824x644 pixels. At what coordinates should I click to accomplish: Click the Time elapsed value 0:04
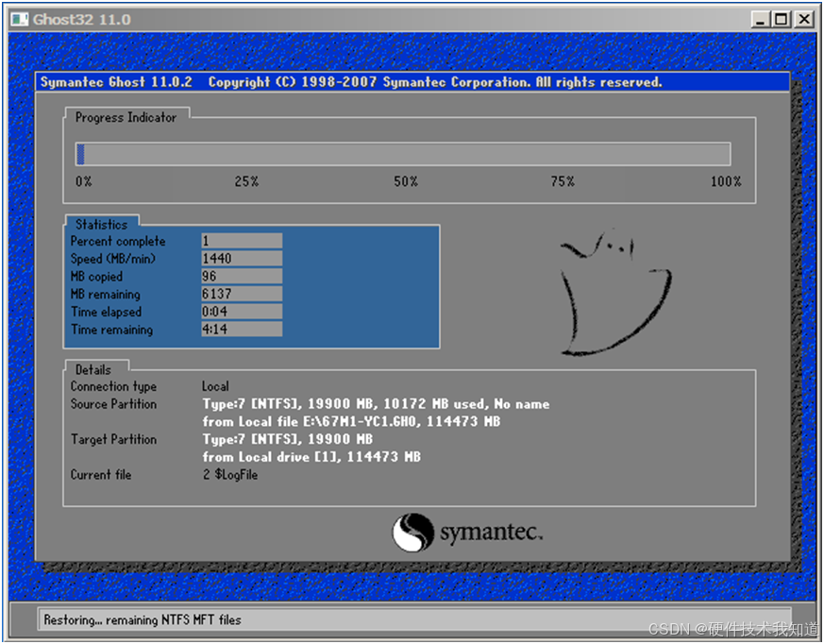pyautogui.click(x=242, y=312)
